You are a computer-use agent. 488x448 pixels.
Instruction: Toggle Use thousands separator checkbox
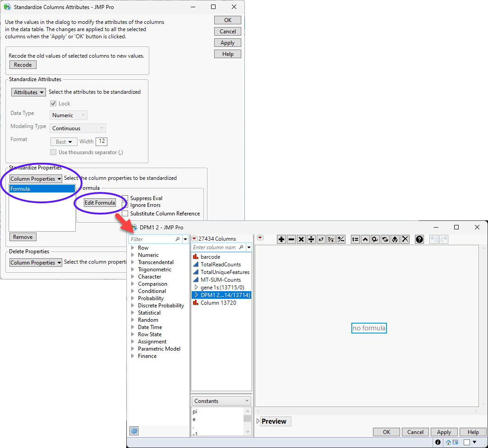click(53, 152)
